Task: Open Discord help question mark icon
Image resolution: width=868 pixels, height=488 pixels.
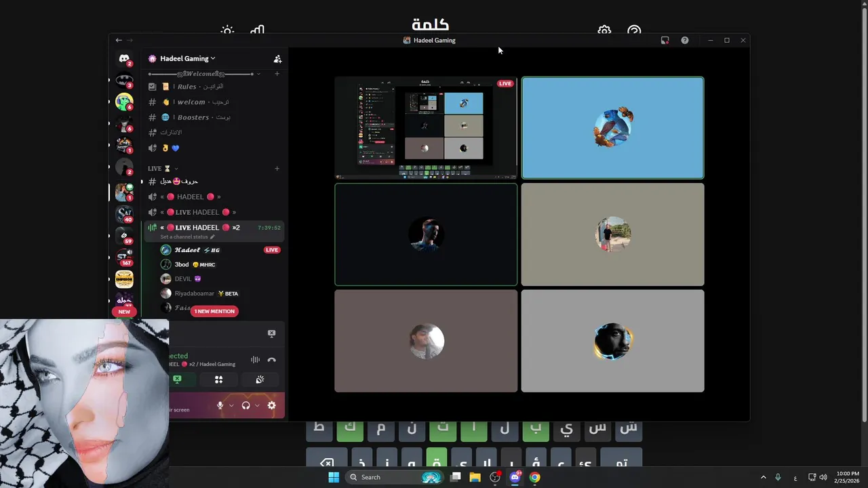Action: coord(685,40)
